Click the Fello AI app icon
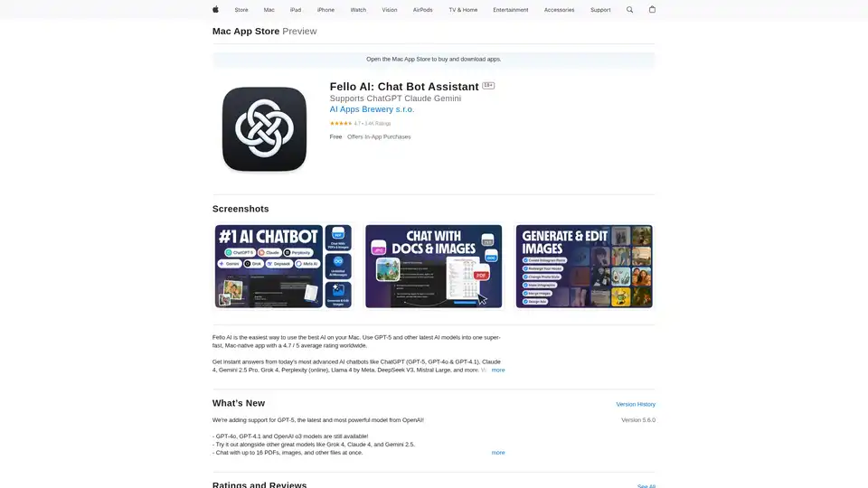 click(x=264, y=129)
